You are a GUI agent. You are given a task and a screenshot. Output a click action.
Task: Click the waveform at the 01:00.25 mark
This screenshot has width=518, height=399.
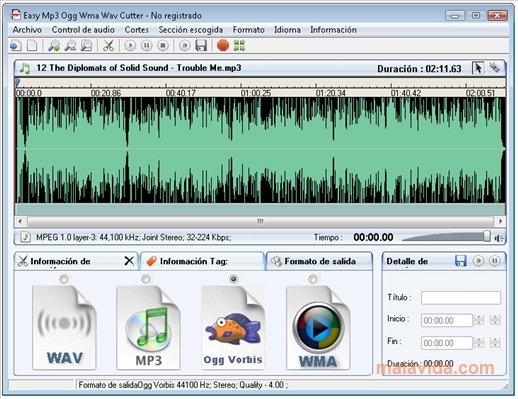pyautogui.click(x=241, y=149)
